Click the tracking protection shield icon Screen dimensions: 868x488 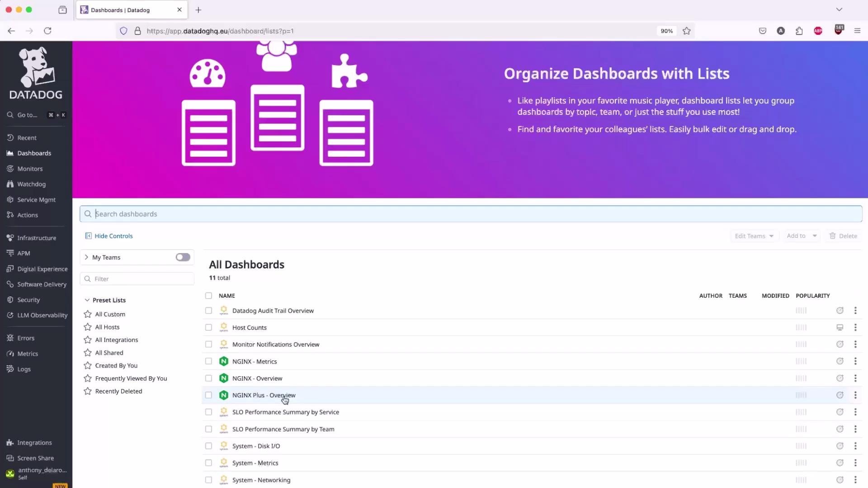123,31
